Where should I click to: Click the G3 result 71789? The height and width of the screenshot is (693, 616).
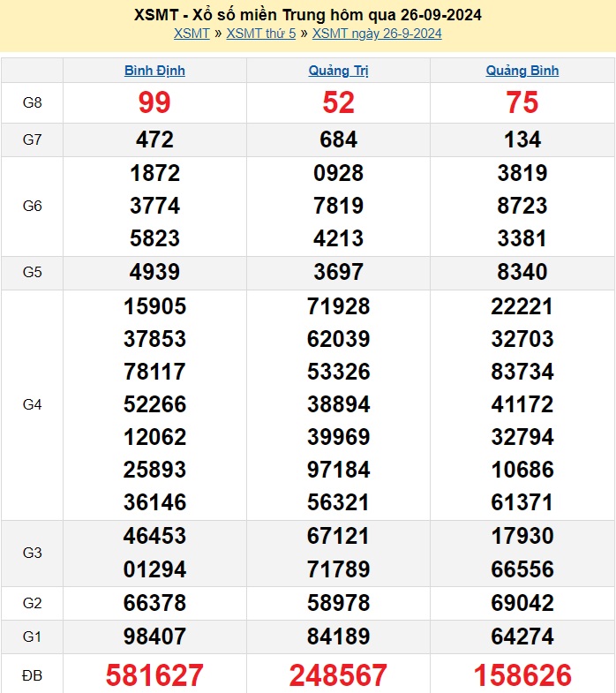pos(338,569)
